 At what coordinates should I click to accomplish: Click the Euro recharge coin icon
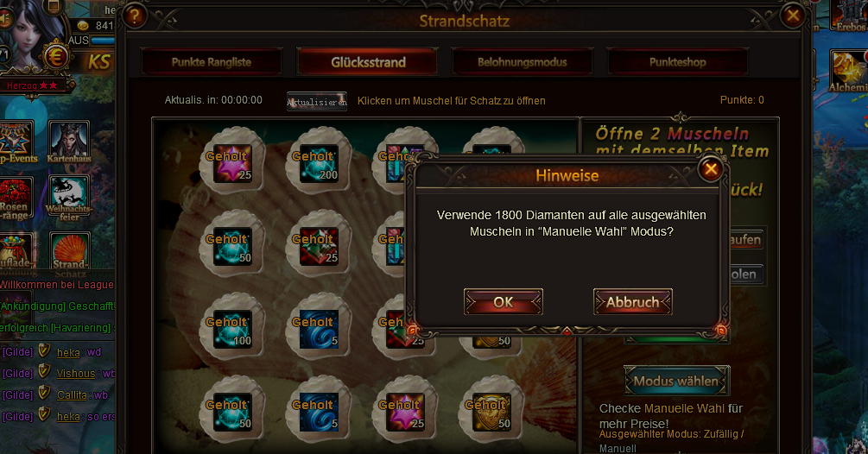point(55,57)
